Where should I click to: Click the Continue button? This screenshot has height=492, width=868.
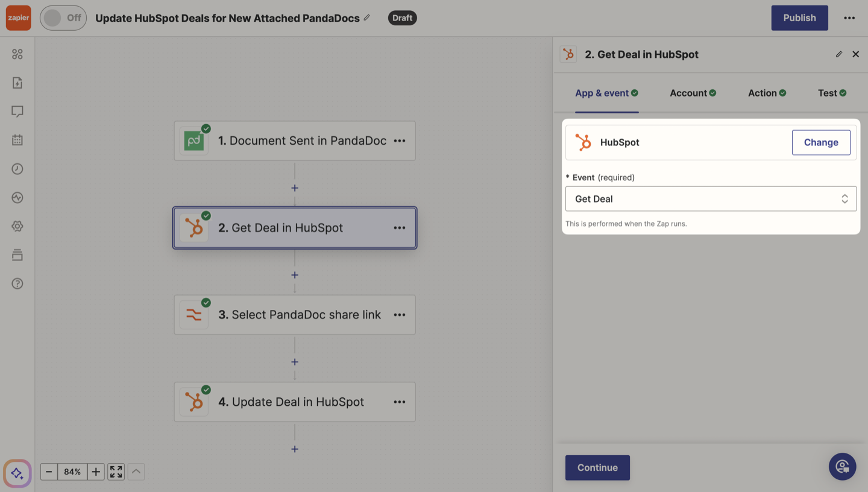(x=597, y=468)
